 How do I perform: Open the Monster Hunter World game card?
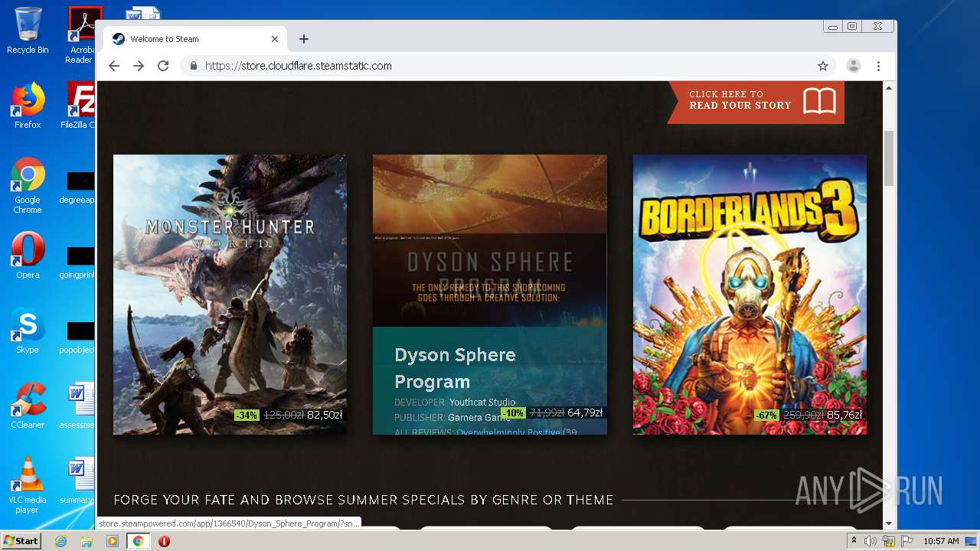(x=230, y=295)
